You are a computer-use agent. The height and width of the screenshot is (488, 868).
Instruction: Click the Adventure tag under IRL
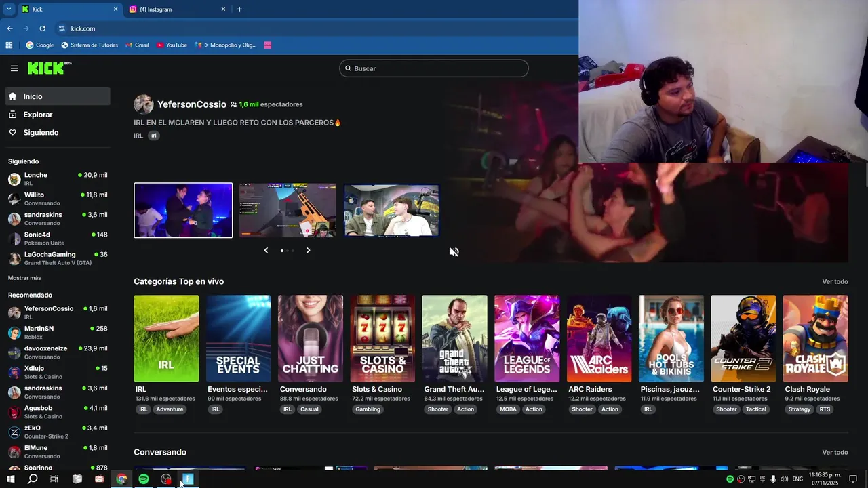tap(170, 409)
